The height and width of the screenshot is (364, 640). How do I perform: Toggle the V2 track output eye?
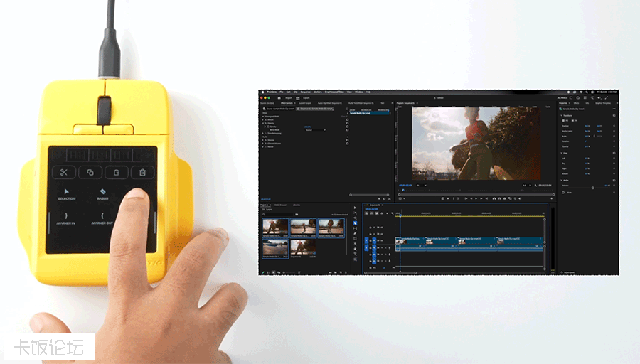point(382,234)
